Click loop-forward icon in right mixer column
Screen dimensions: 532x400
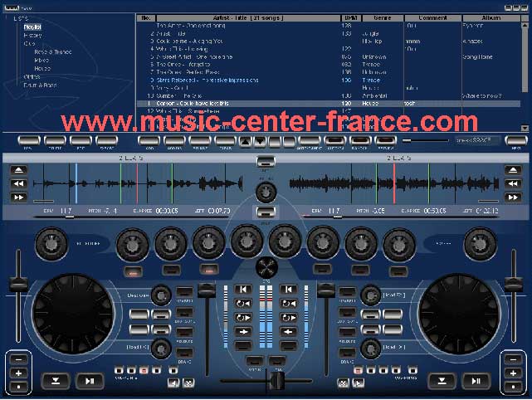(x=288, y=318)
